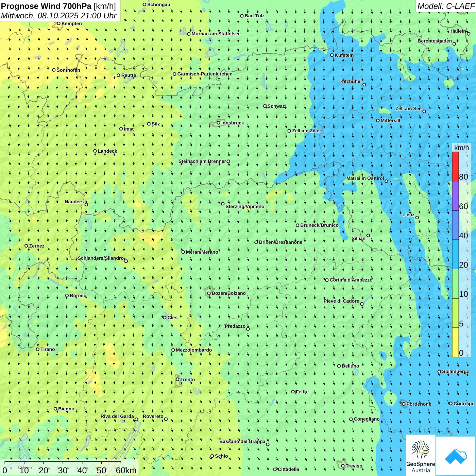The image size is (476, 476).
Task: Click the Matrei in Osttirol label
Action: [x=365, y=178]
